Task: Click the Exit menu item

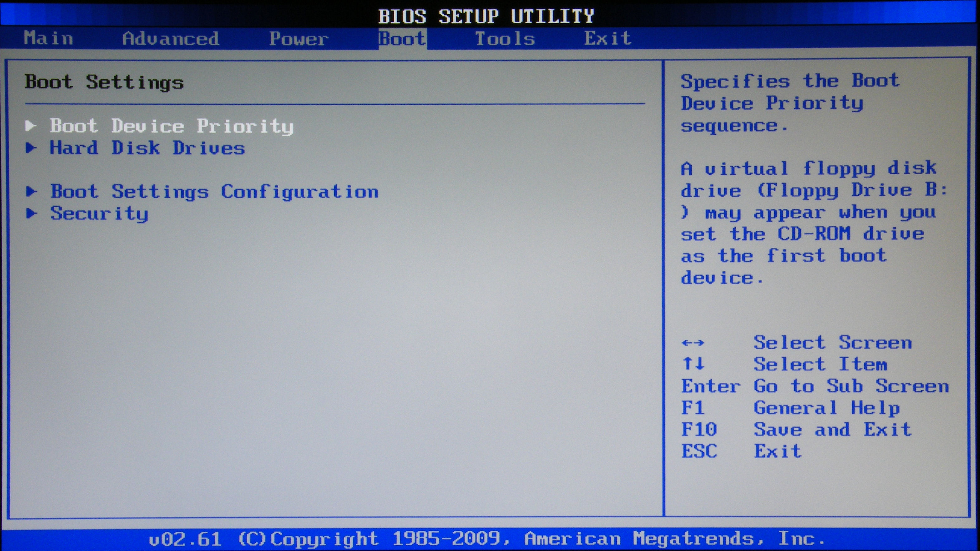Action: click(x=609, y=39)
